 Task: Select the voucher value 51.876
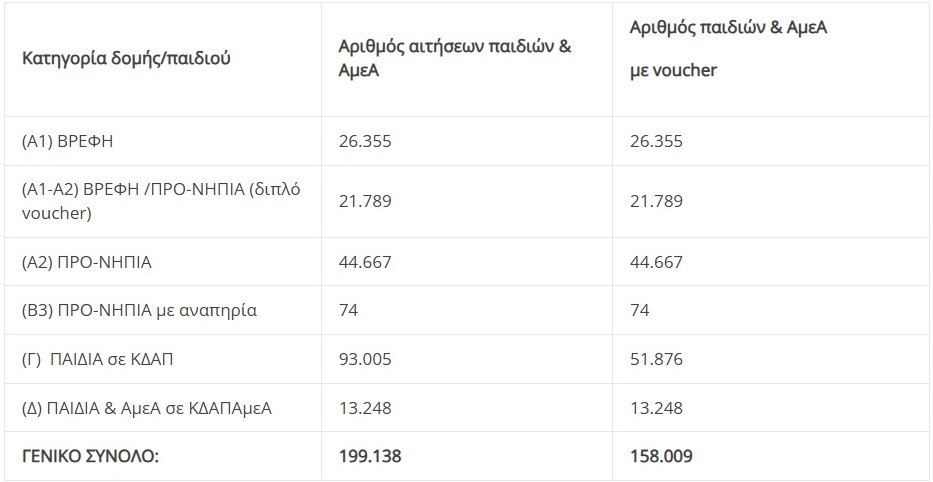point(656,359)
